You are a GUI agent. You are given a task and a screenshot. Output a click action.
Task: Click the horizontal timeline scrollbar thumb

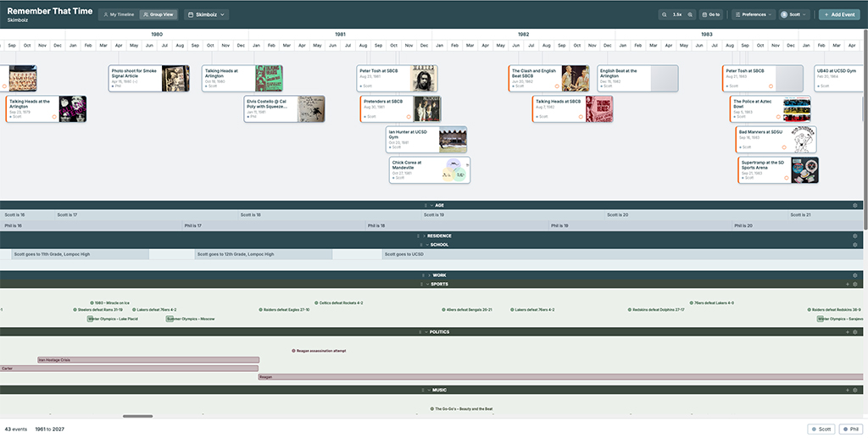[138, 417]
